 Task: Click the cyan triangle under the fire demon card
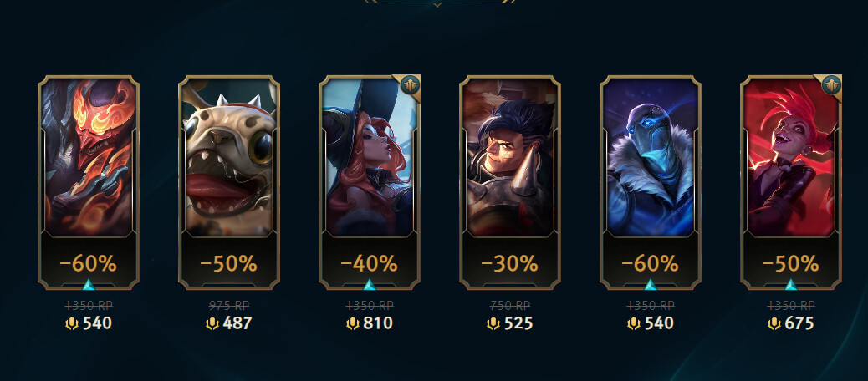click(x=88, y=285)
